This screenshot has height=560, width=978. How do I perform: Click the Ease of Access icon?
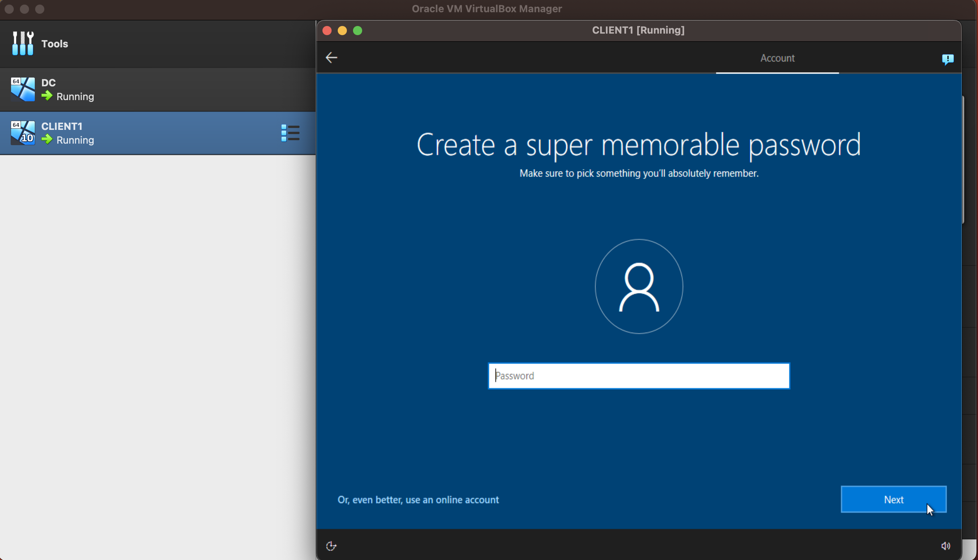pos(331,546)
